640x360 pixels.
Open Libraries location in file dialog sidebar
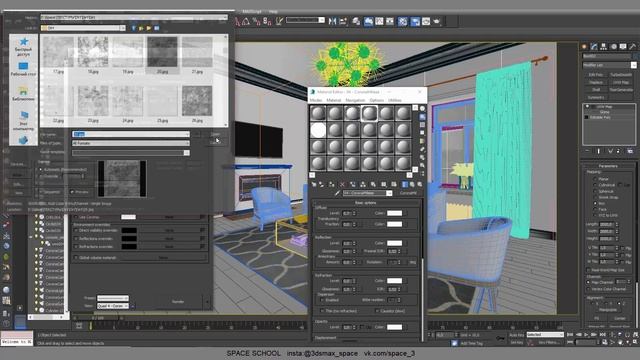(x=23, y=94)
